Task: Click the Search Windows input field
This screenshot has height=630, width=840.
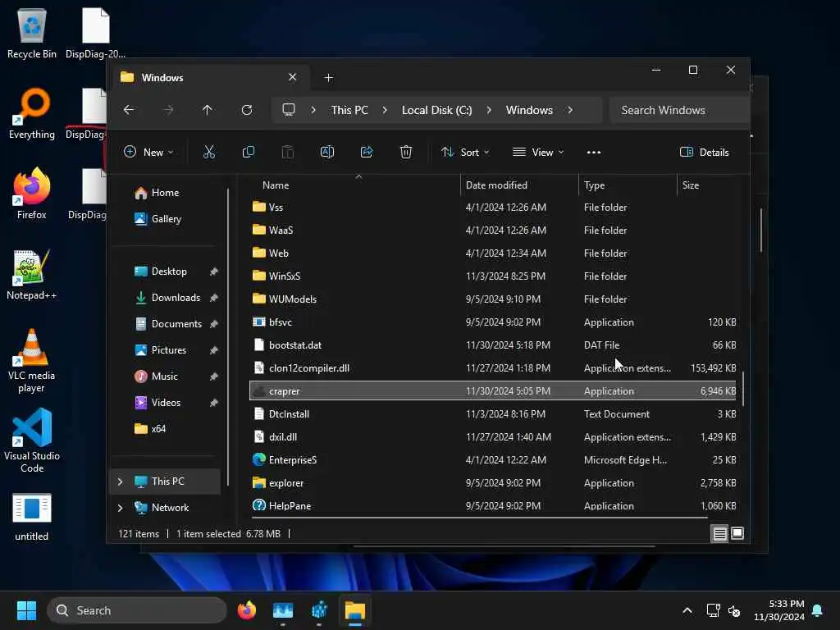Action: 679,110
